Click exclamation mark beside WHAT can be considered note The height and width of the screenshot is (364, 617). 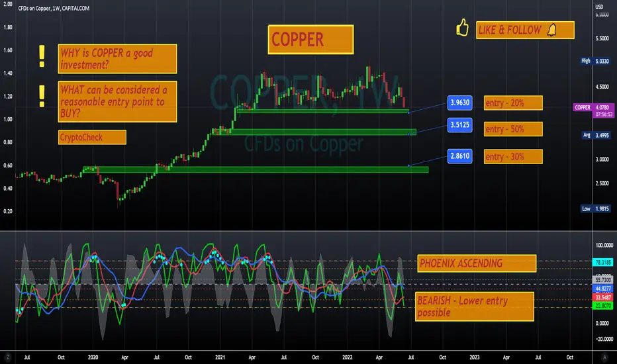coord(42,96)
